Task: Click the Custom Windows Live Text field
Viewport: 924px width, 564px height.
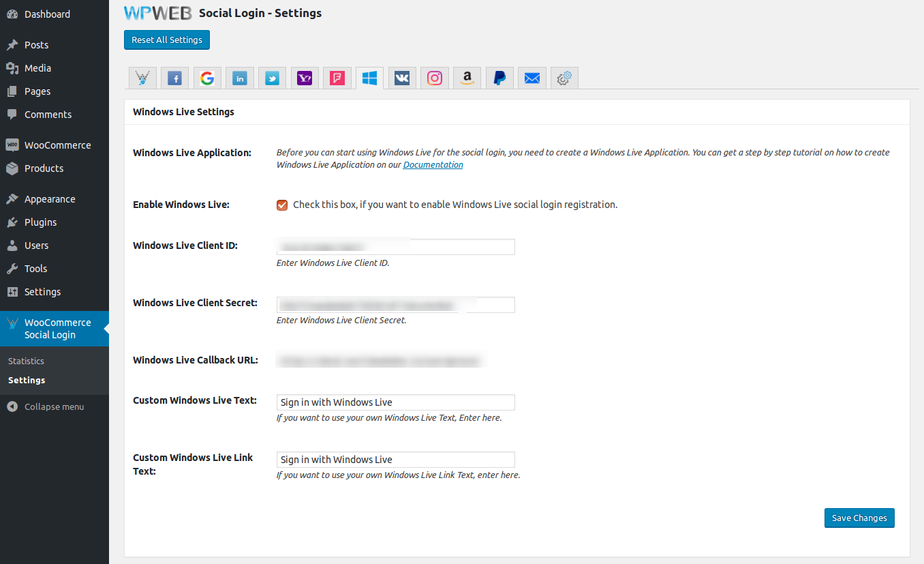Action: [x=395, y=402]
